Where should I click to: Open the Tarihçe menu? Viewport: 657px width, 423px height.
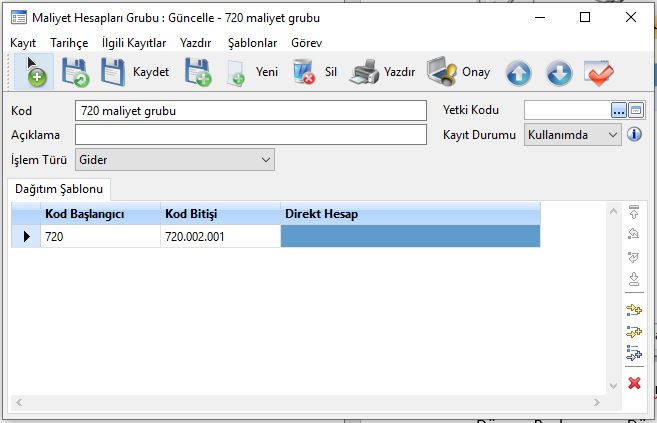pos(68,43)
